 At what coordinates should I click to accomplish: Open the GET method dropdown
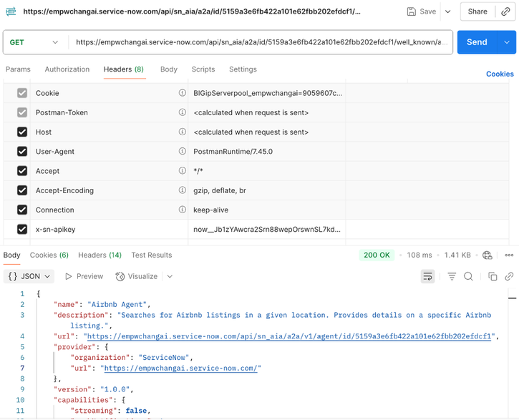pyautogui.click(x=34, y=42)
